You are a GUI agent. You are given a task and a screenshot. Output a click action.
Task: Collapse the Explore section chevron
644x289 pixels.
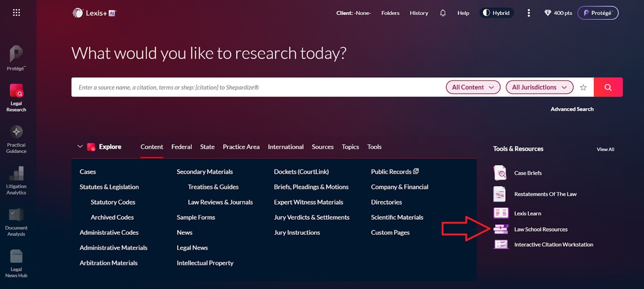coord(80,146)
